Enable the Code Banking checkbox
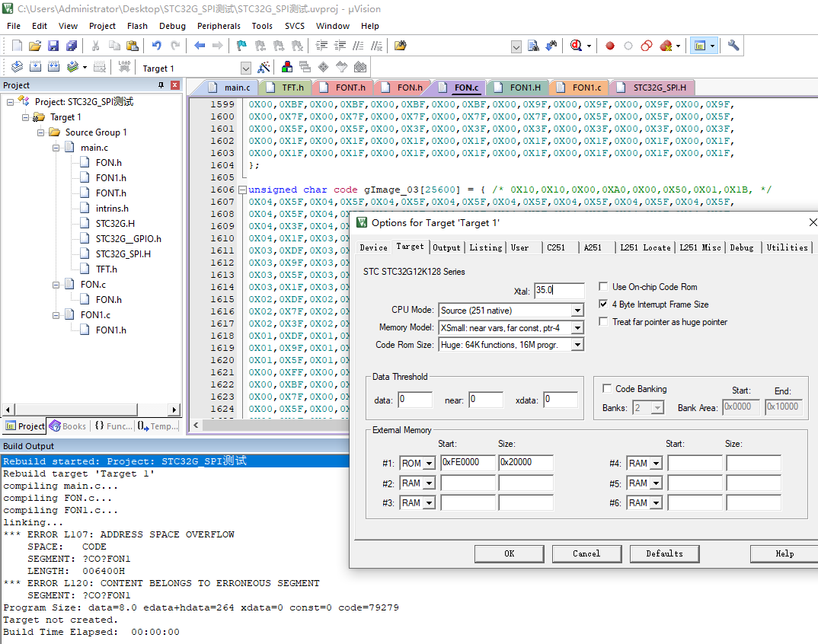 [607, 388]
